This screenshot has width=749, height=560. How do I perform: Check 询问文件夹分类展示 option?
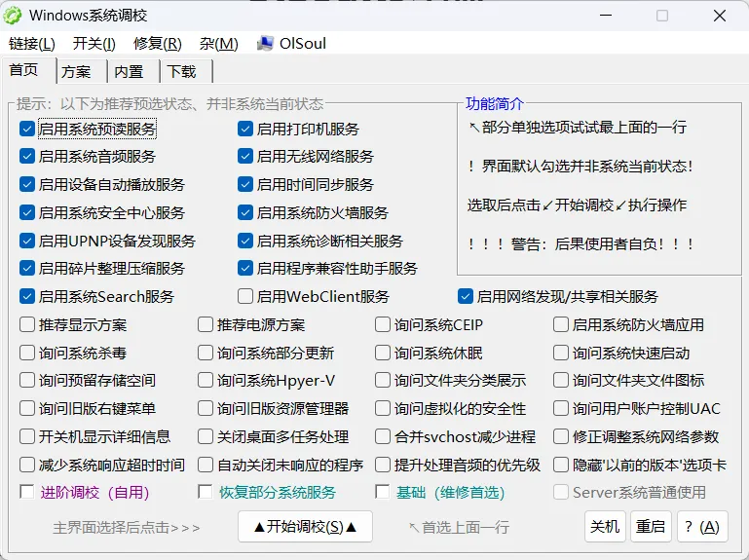(383, 381)
